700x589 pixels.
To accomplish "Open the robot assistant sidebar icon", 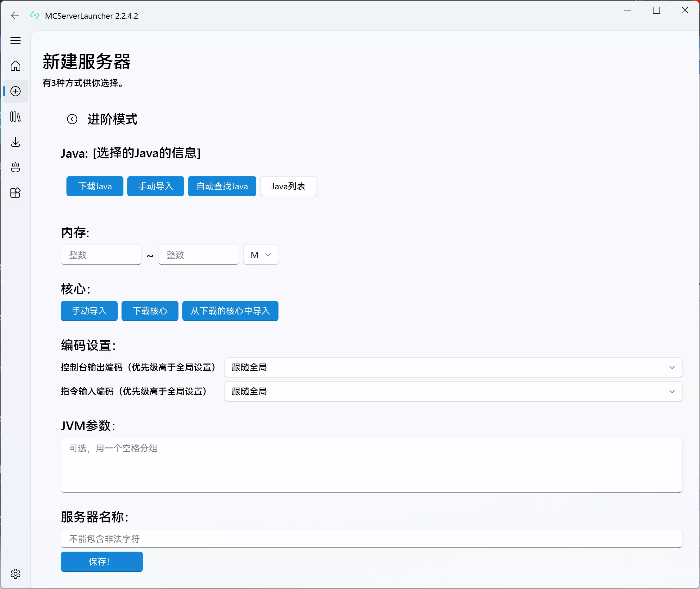I will [x=15, y=167].
